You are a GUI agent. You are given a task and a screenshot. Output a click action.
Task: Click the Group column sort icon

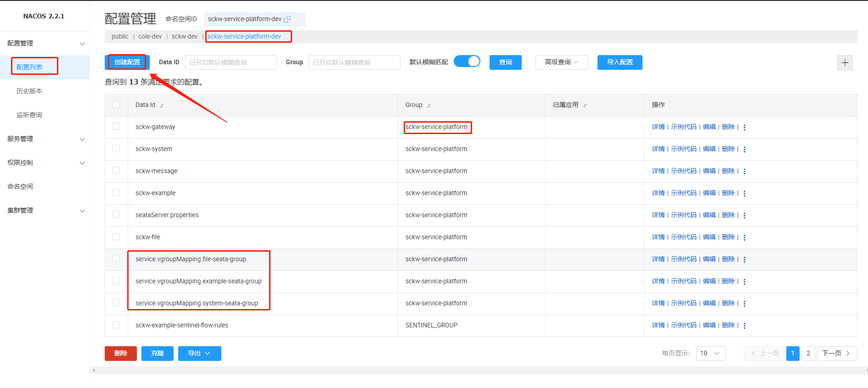click(429, 106)
